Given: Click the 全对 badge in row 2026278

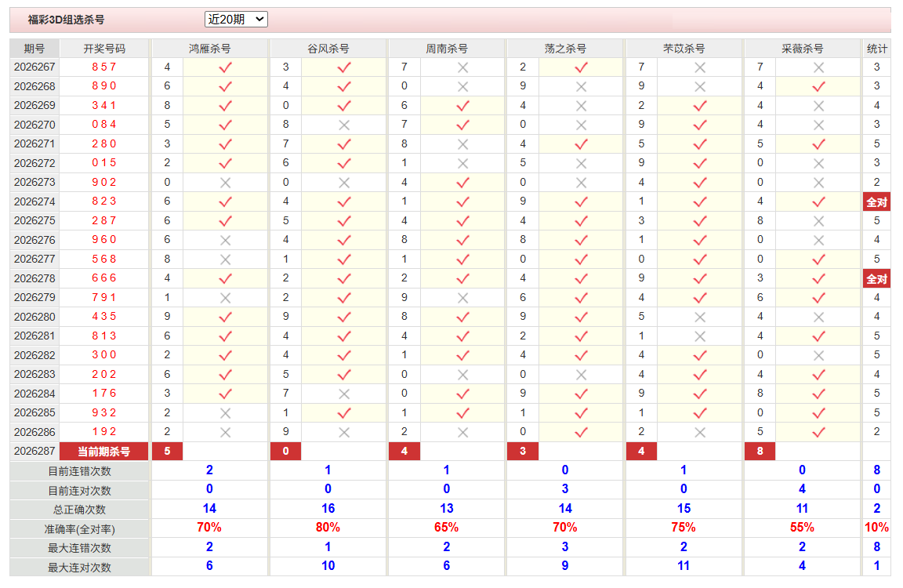Looking at the screenshot, I should (876, 279).
